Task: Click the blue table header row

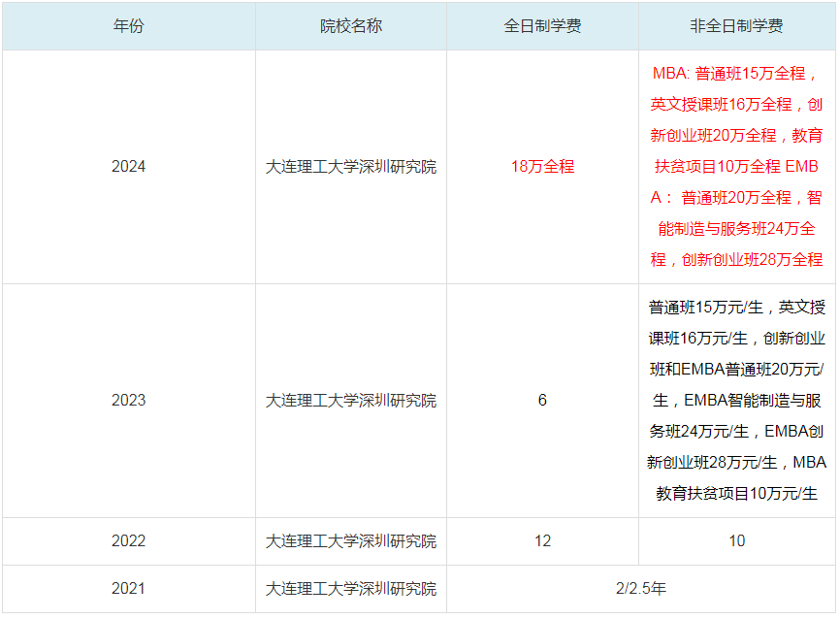Action: 420,26
